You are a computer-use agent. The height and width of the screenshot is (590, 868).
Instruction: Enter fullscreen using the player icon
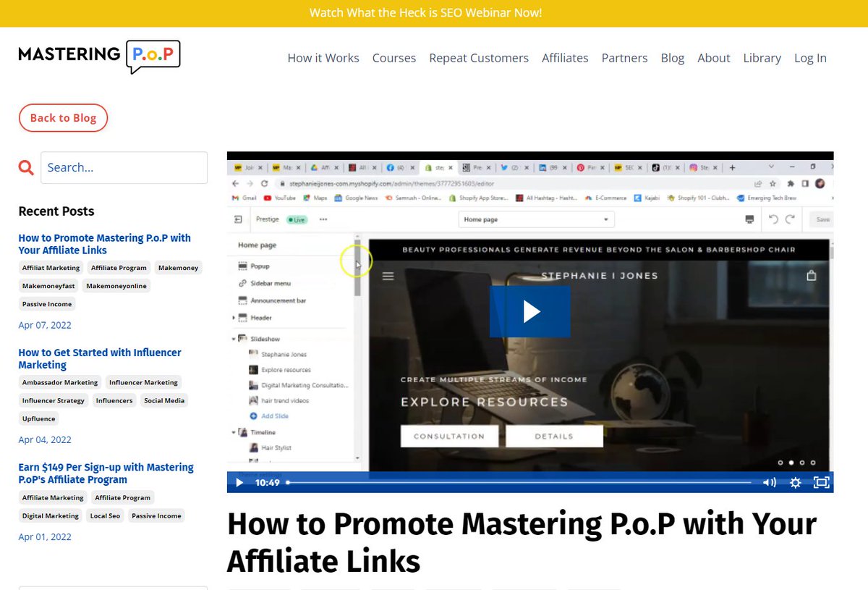tap(822, 482)
